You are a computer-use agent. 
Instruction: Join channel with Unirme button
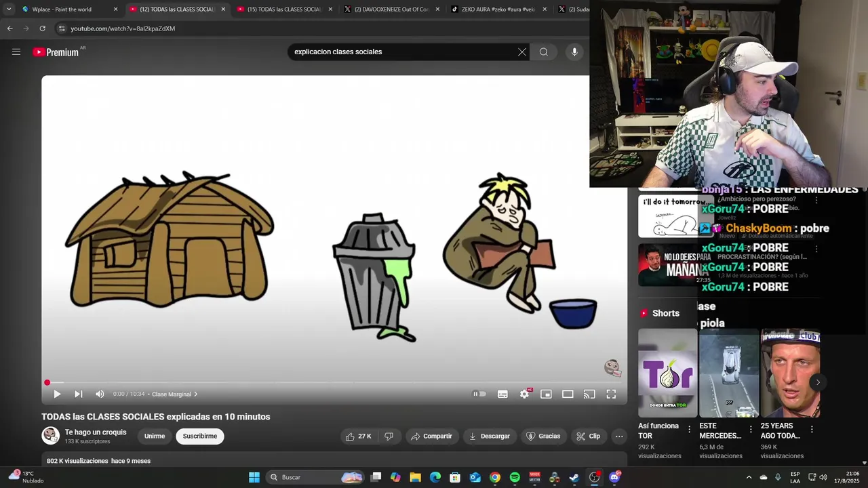point(155,436)
